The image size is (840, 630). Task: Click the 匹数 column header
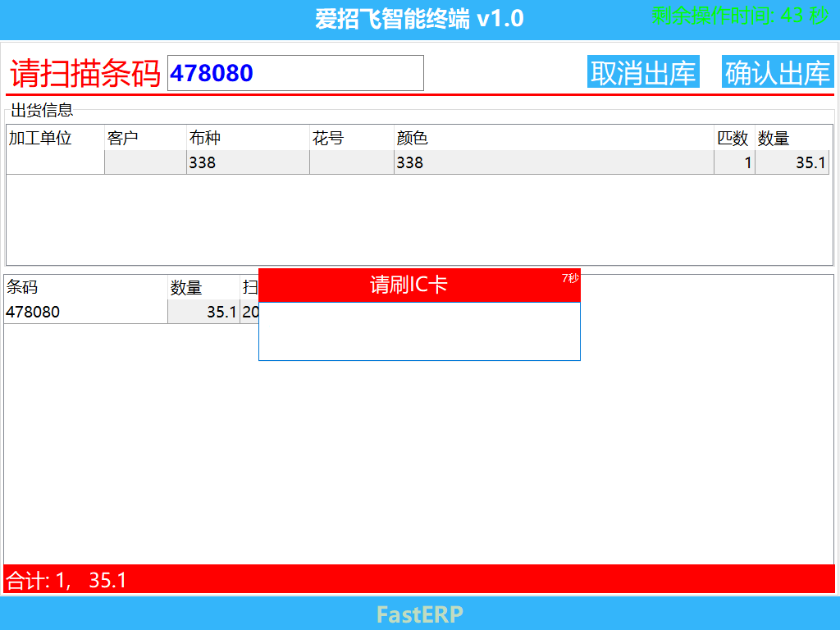coord(734,138)
